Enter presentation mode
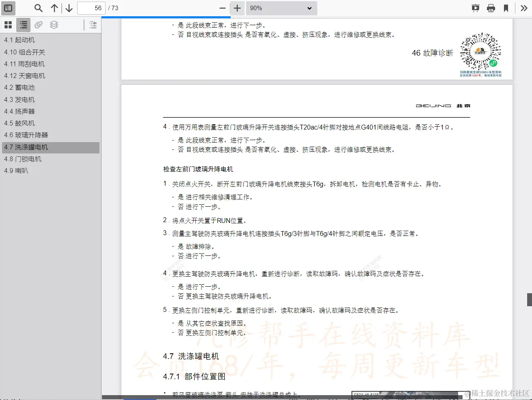The height and width of the screenshot is (400, 532). click(475, 8)
